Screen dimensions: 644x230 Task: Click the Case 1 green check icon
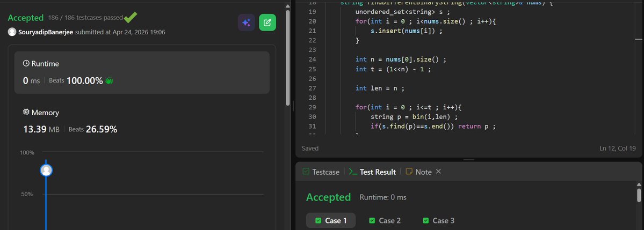[x=318, y=220]
